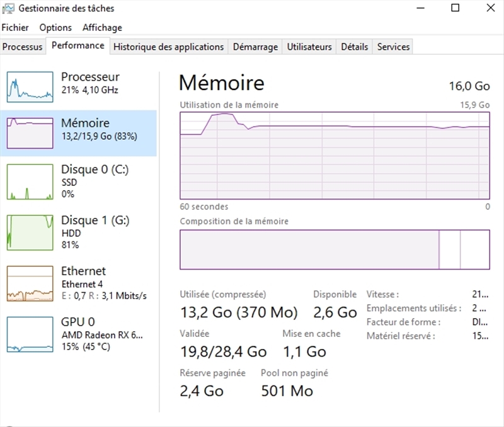Open the Fichier menu

15,28
